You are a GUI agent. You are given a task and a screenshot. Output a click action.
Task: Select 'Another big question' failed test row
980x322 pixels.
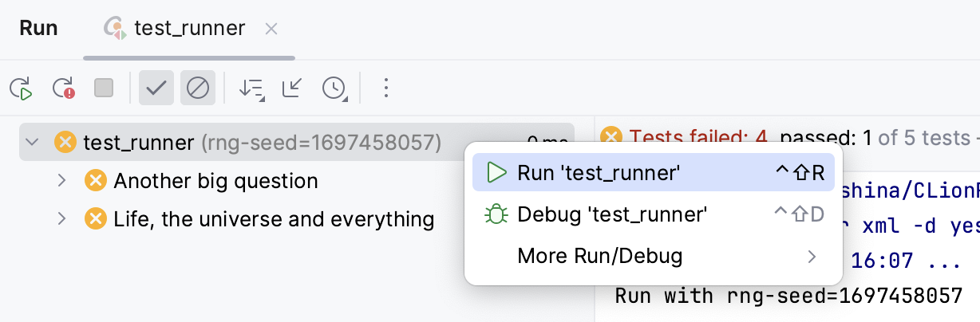(215, 181)
